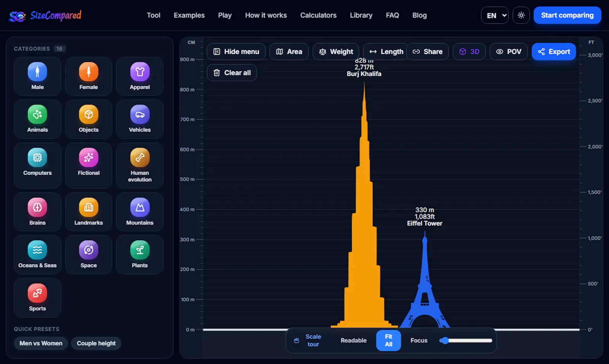Screen dimensions: 609x364
Task: Toggle the light/dark theme sun icon
Action: (x=521, y=15)
